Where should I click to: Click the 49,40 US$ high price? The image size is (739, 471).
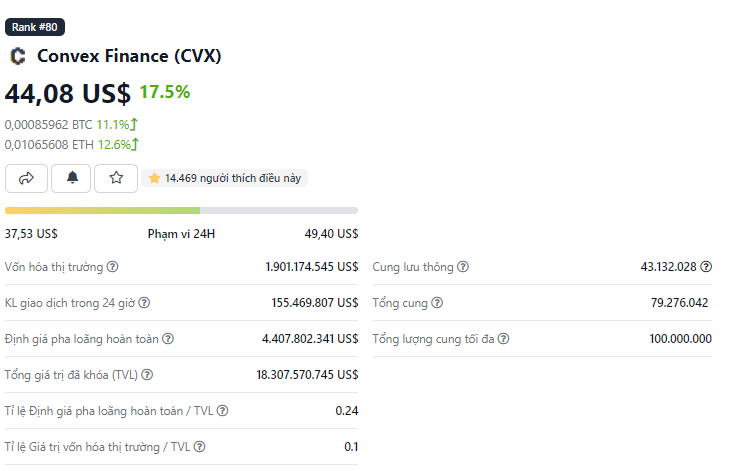point(331,234)
